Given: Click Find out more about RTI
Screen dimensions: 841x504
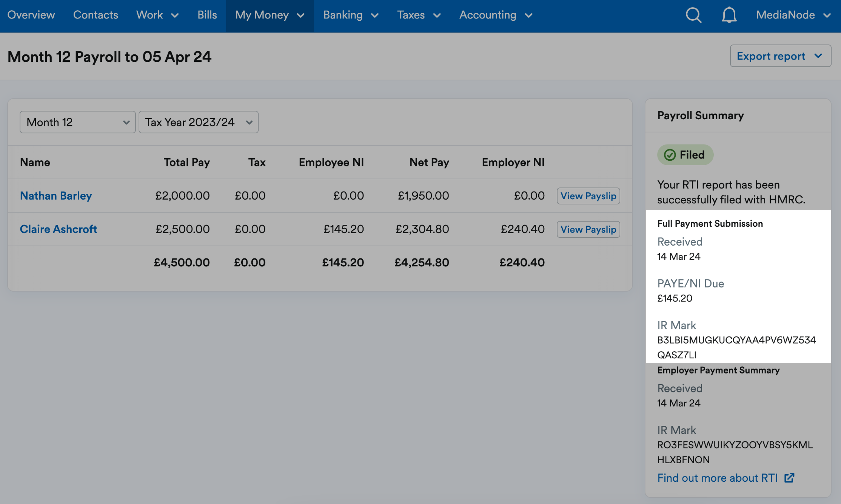Looking at the screenshot, I should [717, 478].
